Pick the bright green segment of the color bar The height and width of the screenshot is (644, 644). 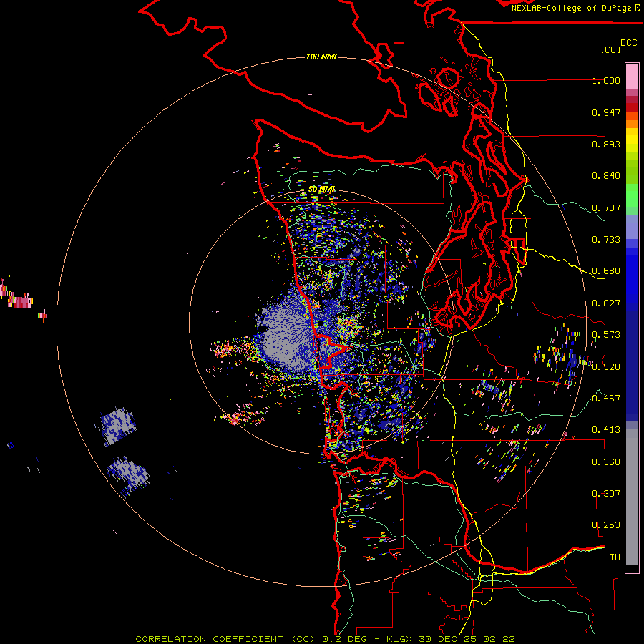pyautogui.click(x=632, y=195)
